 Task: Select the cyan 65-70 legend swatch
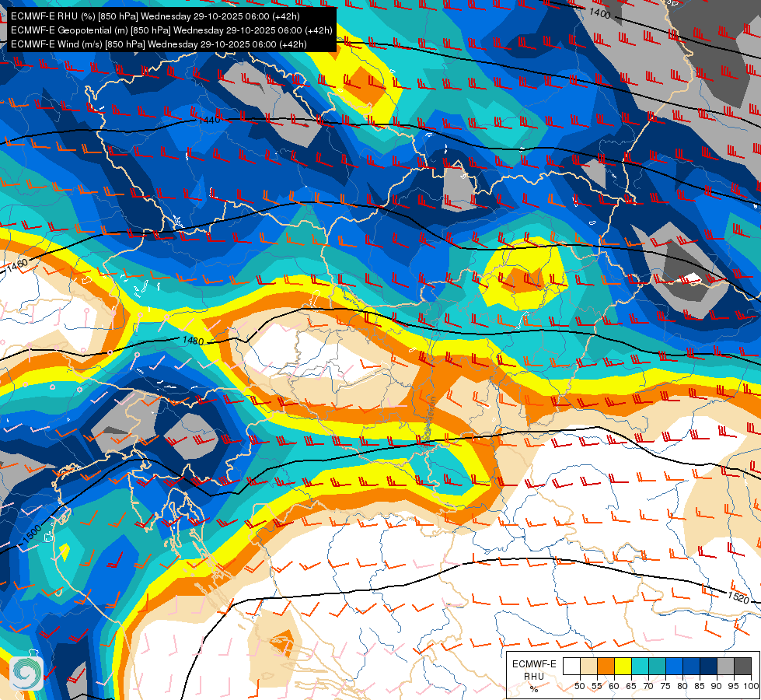point(640,666)
